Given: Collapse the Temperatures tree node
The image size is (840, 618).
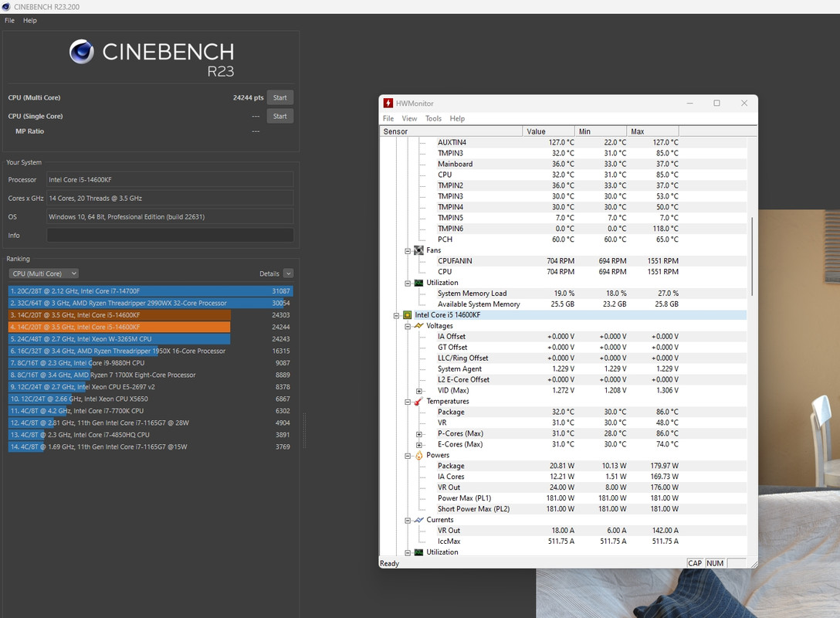Looking at the screenshot, I should coord(408,402).
